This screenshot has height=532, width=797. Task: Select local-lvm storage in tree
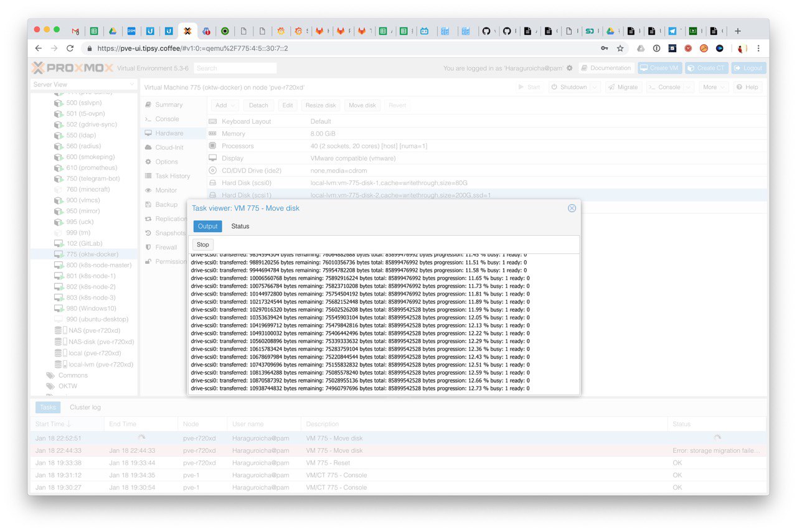click(x=93, y=364)
